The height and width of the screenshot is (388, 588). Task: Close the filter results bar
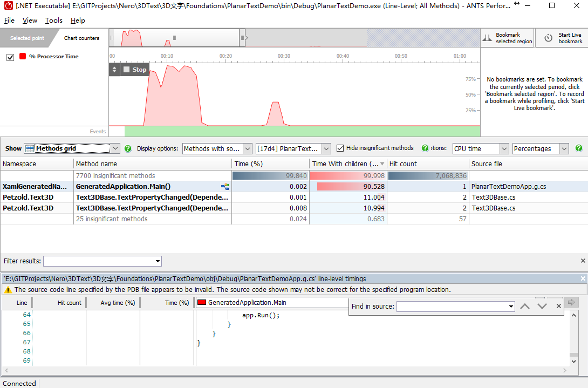click(x=583, y=261)
